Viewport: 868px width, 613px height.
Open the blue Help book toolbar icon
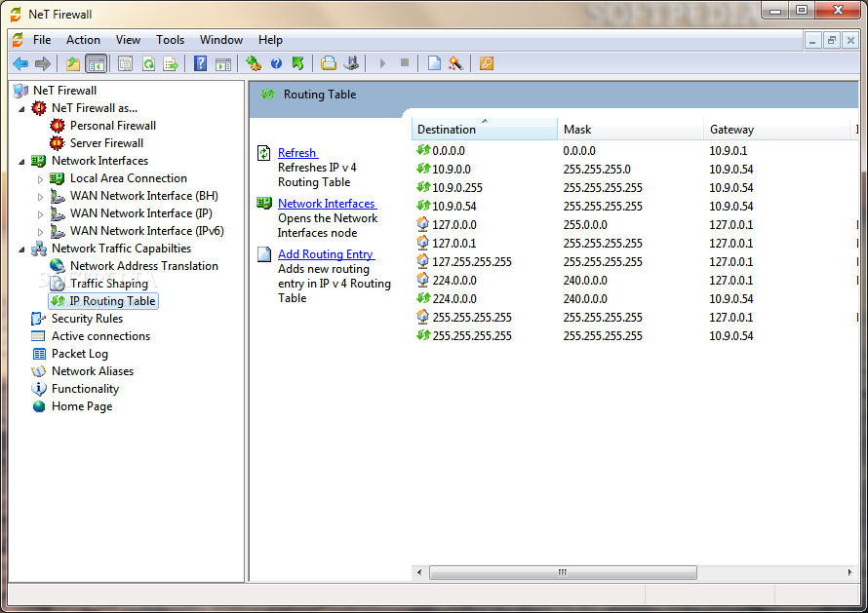click(200, 63)
